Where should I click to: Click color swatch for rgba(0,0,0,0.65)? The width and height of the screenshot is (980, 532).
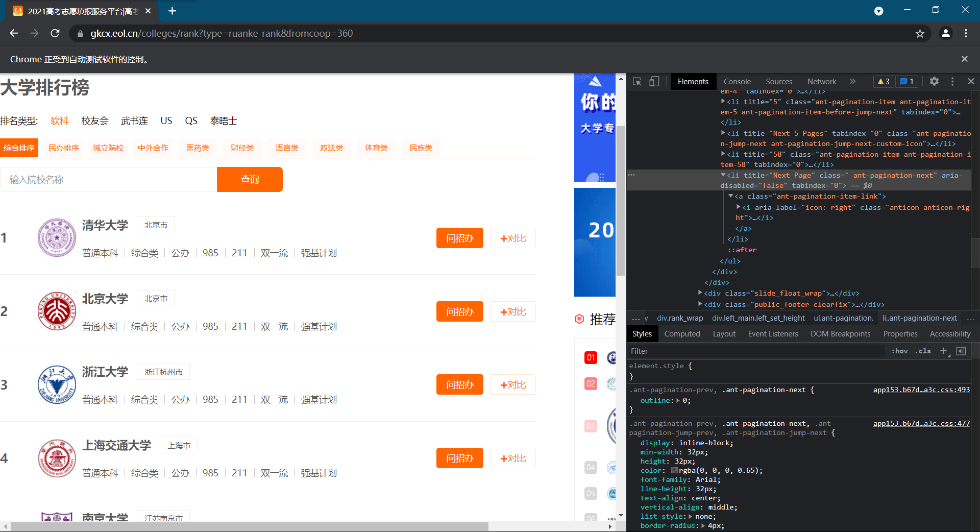(x=674, y=470)
